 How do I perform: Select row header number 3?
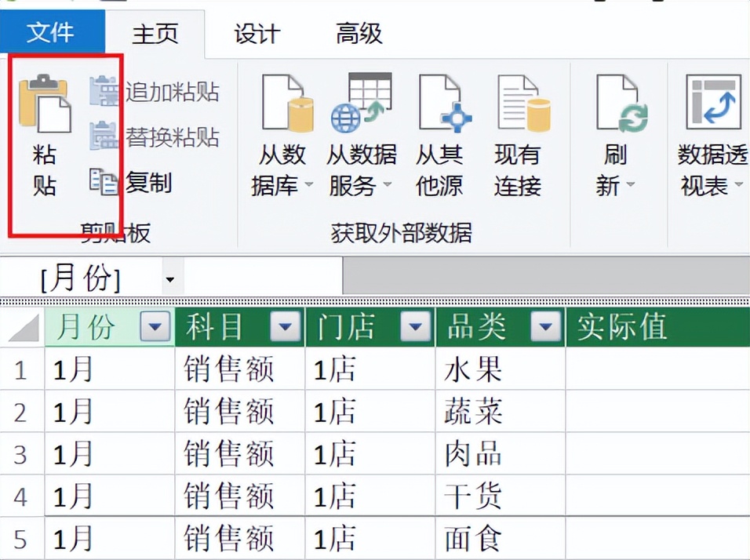[x=21, y=454]
